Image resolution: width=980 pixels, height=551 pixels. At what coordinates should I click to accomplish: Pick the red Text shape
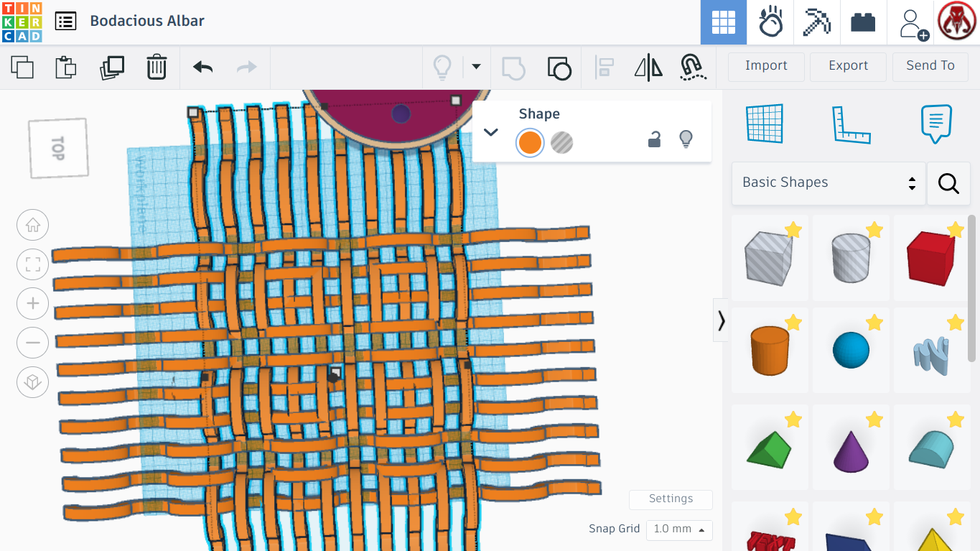coord(770,527)
